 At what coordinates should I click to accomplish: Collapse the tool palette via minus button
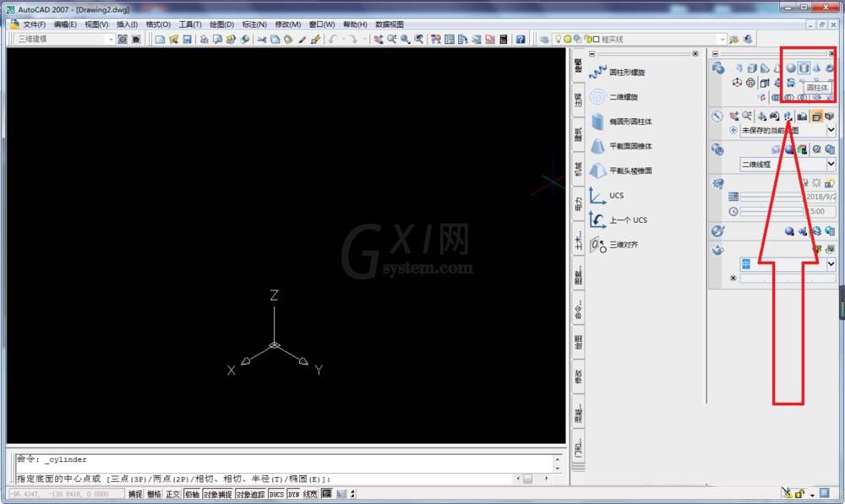[591, 54]
